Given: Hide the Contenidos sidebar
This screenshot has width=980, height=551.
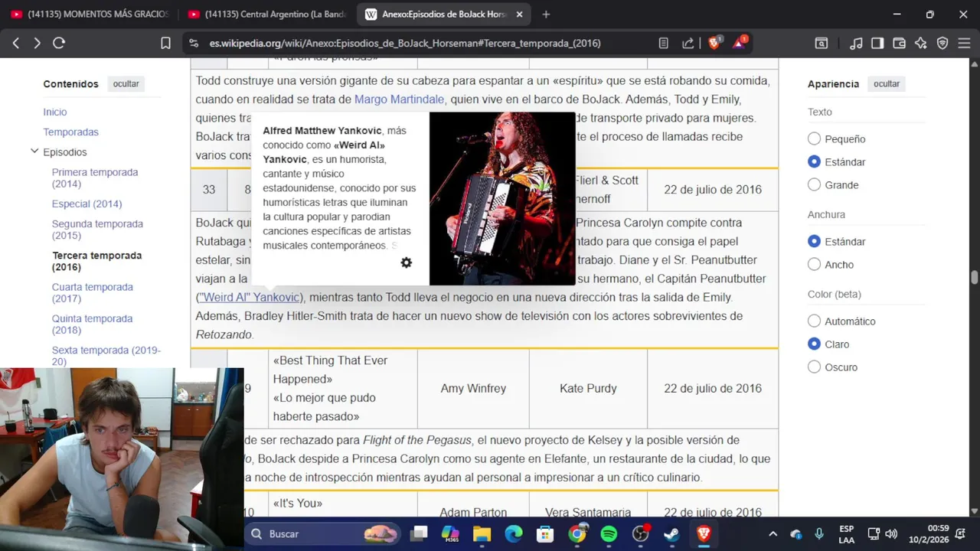Looking at the screenshot, I should coord(126,84).
